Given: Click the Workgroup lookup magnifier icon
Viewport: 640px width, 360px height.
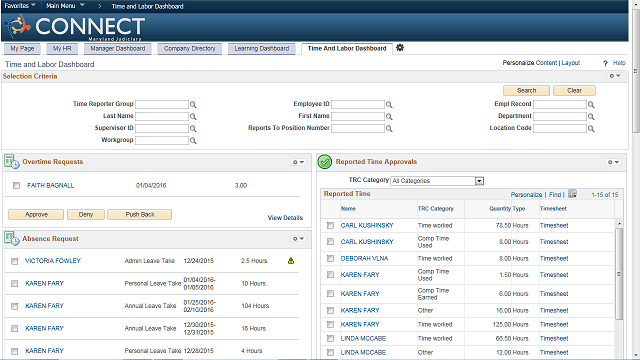Looking at the screenshot, I should point(193,141).
